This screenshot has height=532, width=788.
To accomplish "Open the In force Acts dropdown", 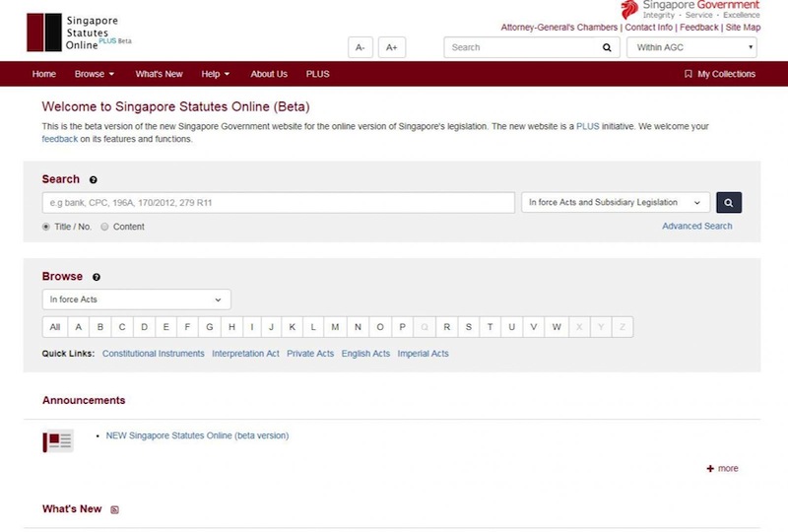I will [136, 299].
